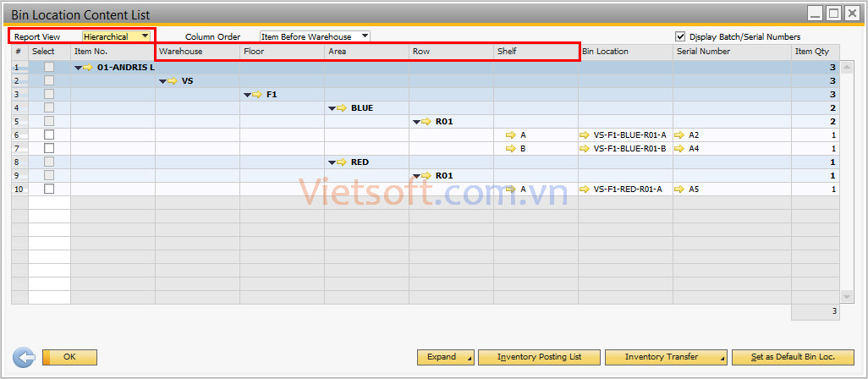Click link arrow beside BLUE area
This screenshot has width=868, height=379.
pyautogui.click(x=342, y=107)
